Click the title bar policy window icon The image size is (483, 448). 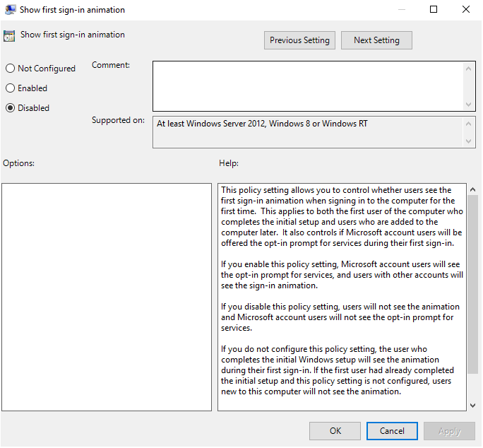[x=11, y=10]
